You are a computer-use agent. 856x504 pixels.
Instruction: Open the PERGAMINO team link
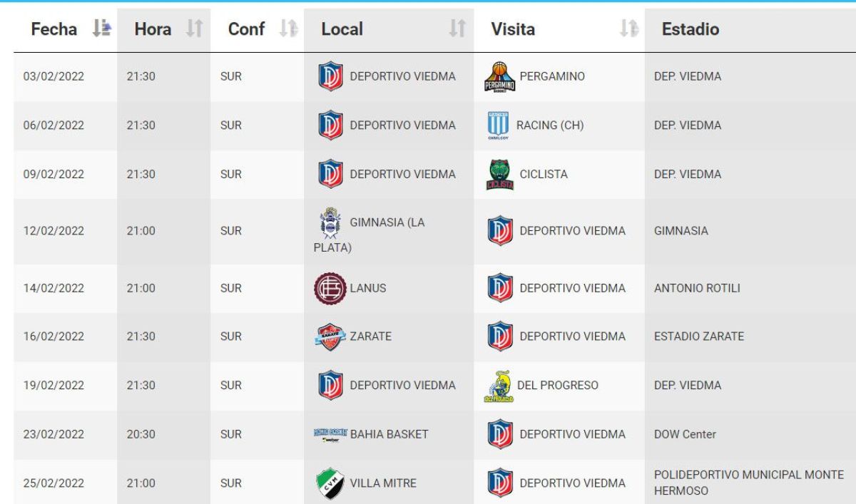(551, 76)
